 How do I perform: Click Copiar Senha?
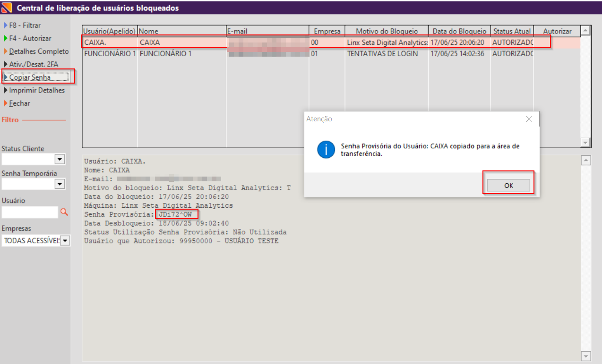[x=36, y=77]
